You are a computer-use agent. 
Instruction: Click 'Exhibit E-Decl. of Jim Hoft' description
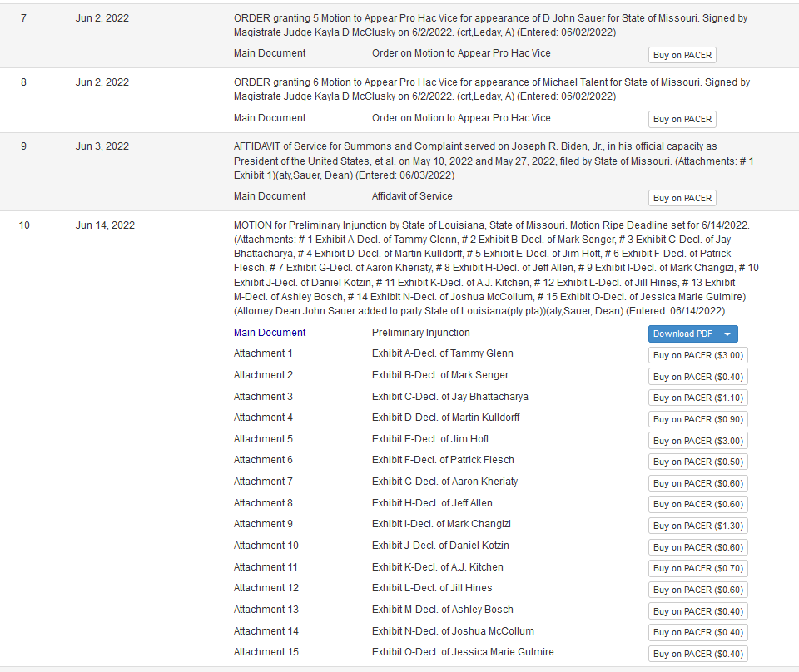coord(430,439)
